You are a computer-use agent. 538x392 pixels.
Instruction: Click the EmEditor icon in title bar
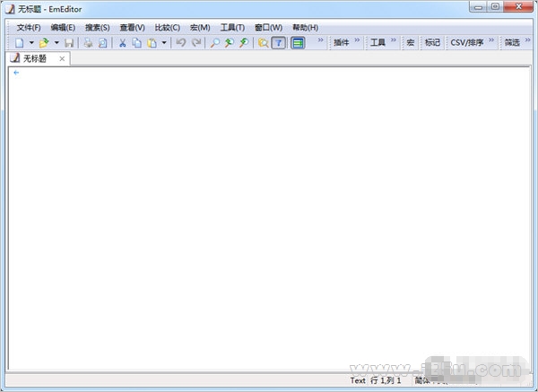point(10,9)
